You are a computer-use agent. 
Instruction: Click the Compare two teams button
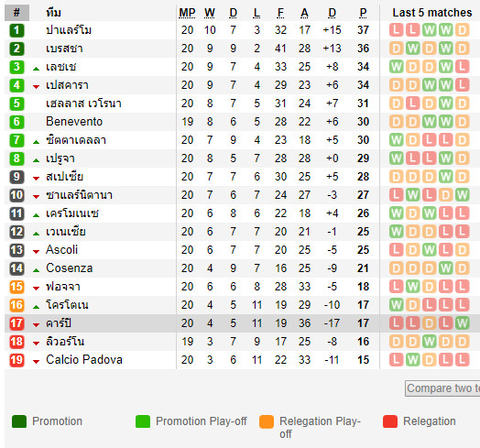click(442, 388)
